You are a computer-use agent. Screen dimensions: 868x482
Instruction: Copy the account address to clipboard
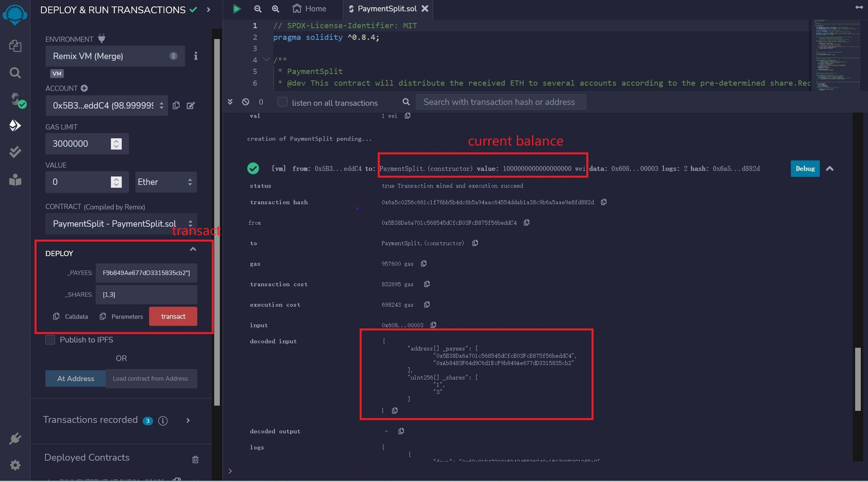tap(176, 105)
